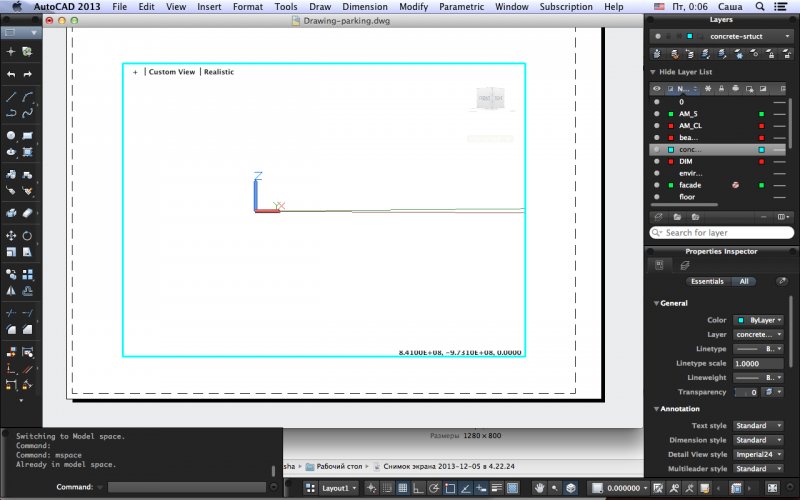800x500 pixels.
Task: Click the Apple menu logo
Action: [x=17, y=7]
